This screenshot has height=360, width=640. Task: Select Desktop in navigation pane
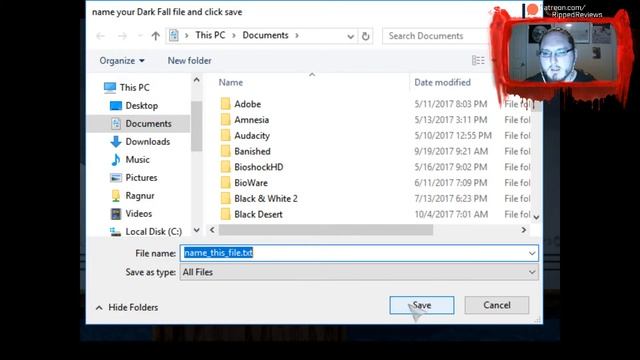[142, 106]
